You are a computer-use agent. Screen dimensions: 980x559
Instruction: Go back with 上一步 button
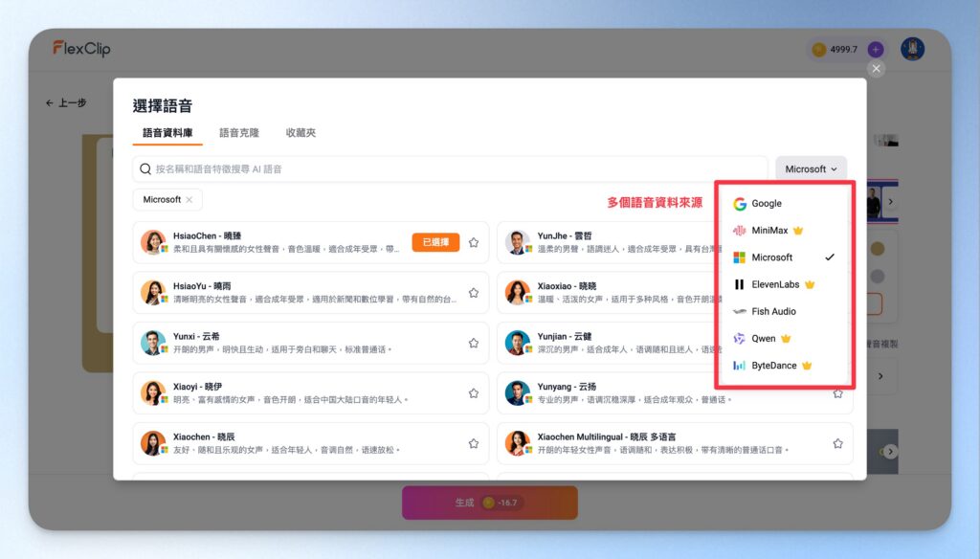tap(66, 102)
